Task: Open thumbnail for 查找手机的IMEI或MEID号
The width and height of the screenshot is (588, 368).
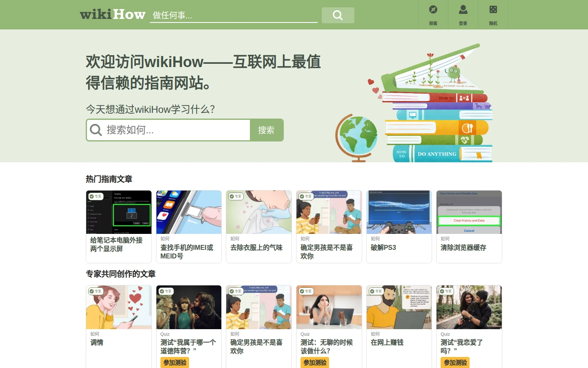Action: click(189, 212)
